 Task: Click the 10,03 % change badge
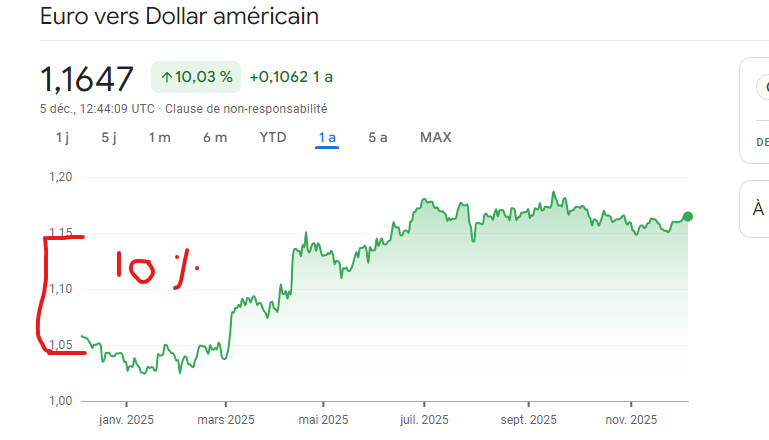click(196, 77)
